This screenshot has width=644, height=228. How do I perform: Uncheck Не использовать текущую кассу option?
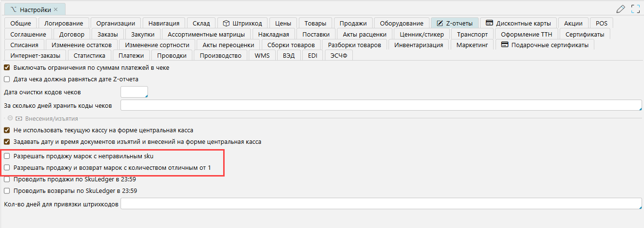click(x=7, y=130)
